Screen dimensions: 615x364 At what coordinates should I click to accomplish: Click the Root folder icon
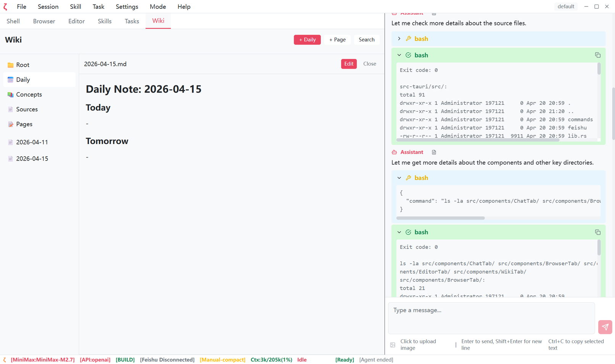(11, 65)
